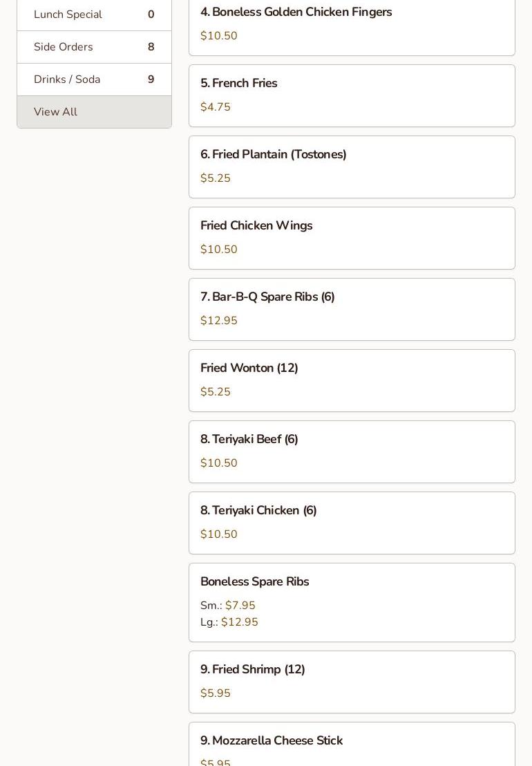Click the Lunch Special item count 0

(151, 15)
